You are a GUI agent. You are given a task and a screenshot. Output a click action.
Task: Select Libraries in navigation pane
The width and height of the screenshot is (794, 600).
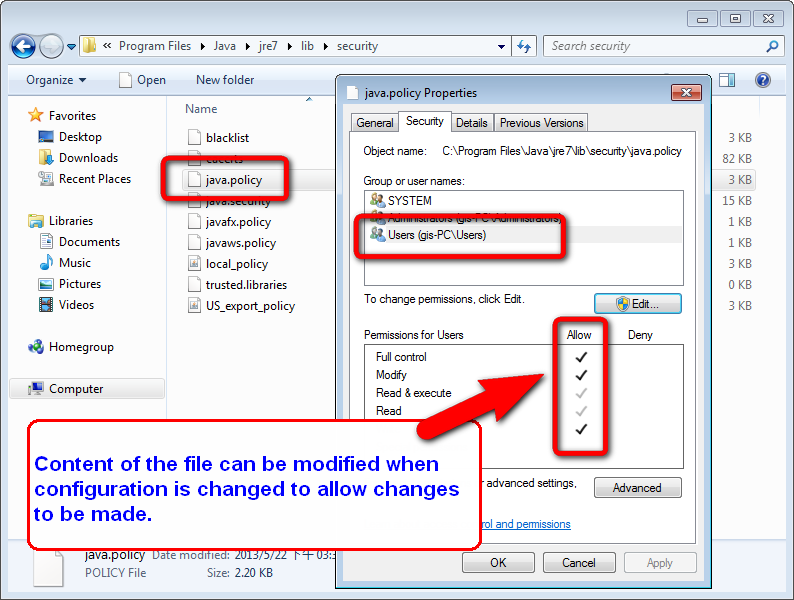pos(61,221)
